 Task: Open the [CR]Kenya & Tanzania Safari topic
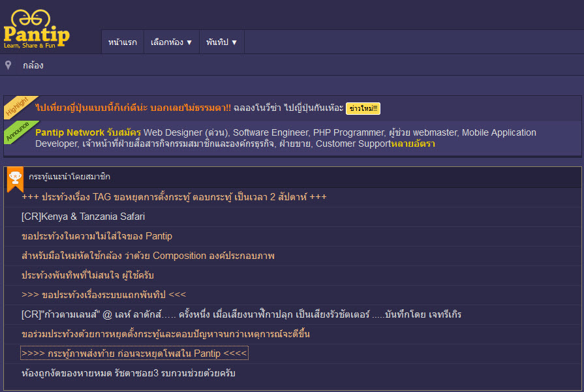(x=83, y=217)
